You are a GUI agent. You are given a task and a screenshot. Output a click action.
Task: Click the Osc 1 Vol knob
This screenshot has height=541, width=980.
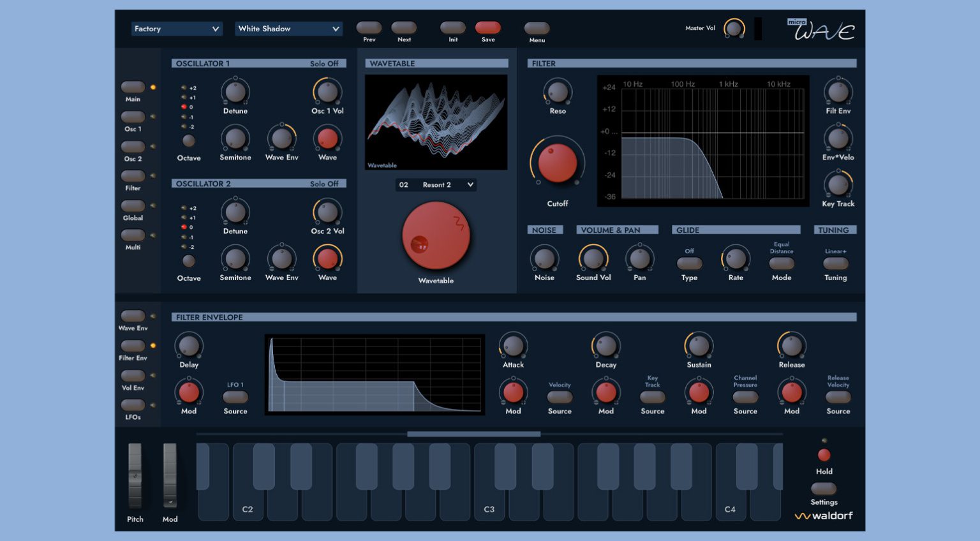click(x=327, y=92)
